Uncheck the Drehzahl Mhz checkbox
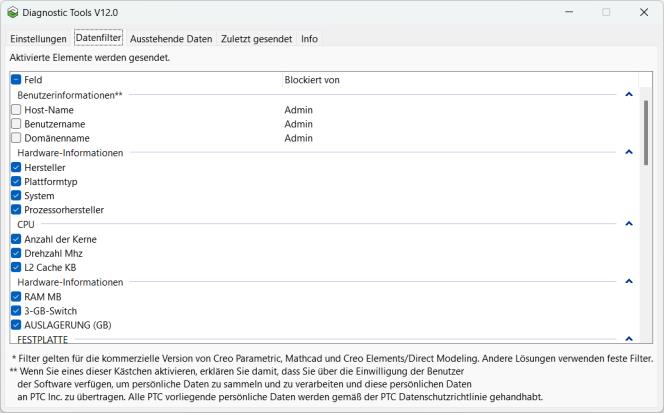Image resolution: width=664 pixels, height=413 pixels. [x=16, y=253]
